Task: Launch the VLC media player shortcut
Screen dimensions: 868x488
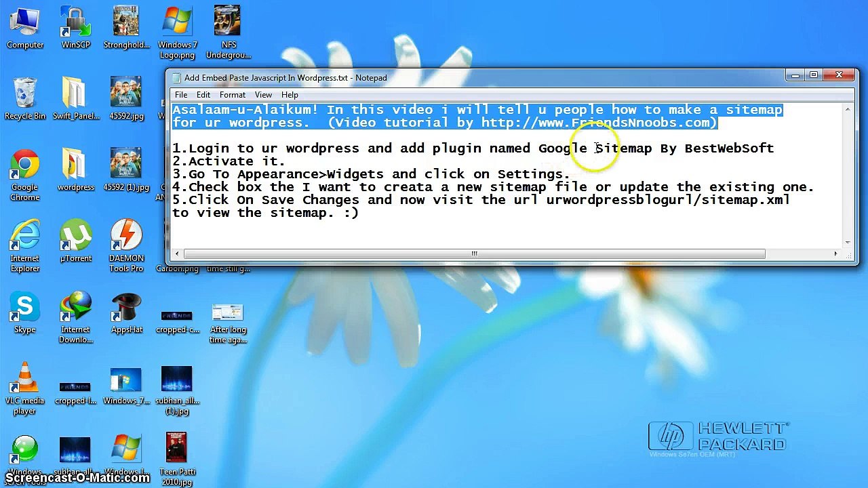Action: [25, 388]
